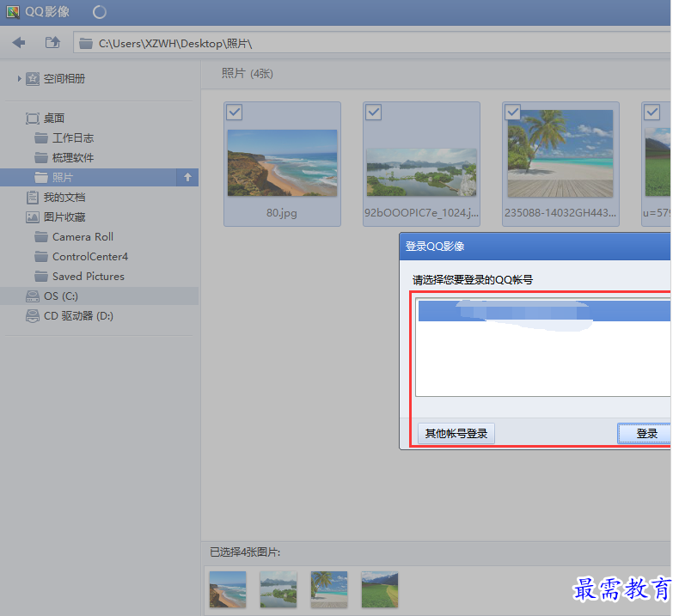Click the OS (C:) drive icon
679x616 pixels.
[33, 296]
